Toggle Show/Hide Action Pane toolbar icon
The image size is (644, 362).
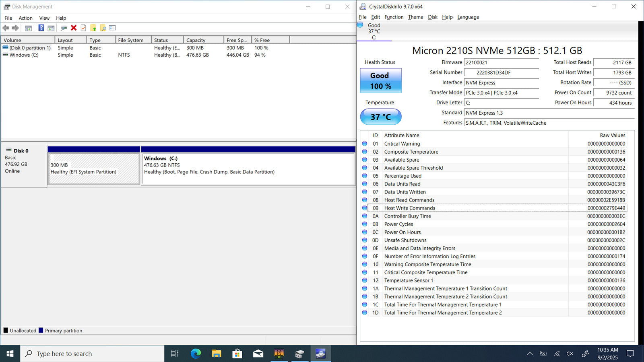(x=51, y=28)
